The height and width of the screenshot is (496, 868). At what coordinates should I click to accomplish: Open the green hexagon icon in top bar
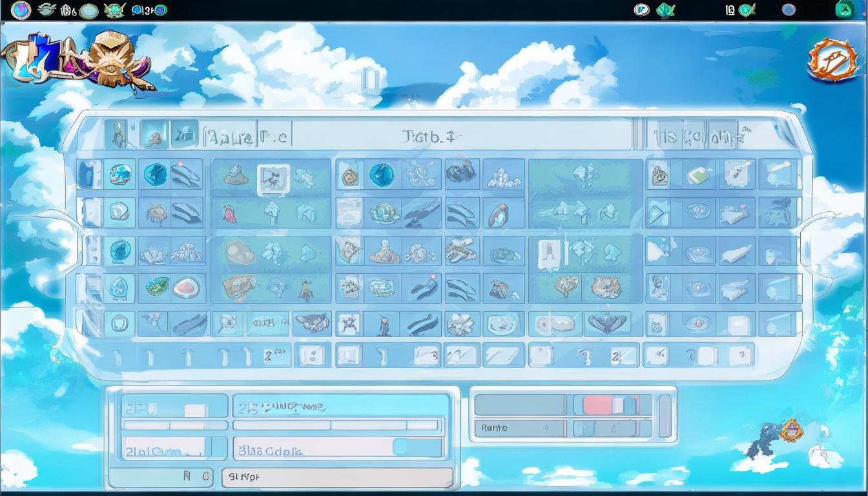click(x=844, y=9)
